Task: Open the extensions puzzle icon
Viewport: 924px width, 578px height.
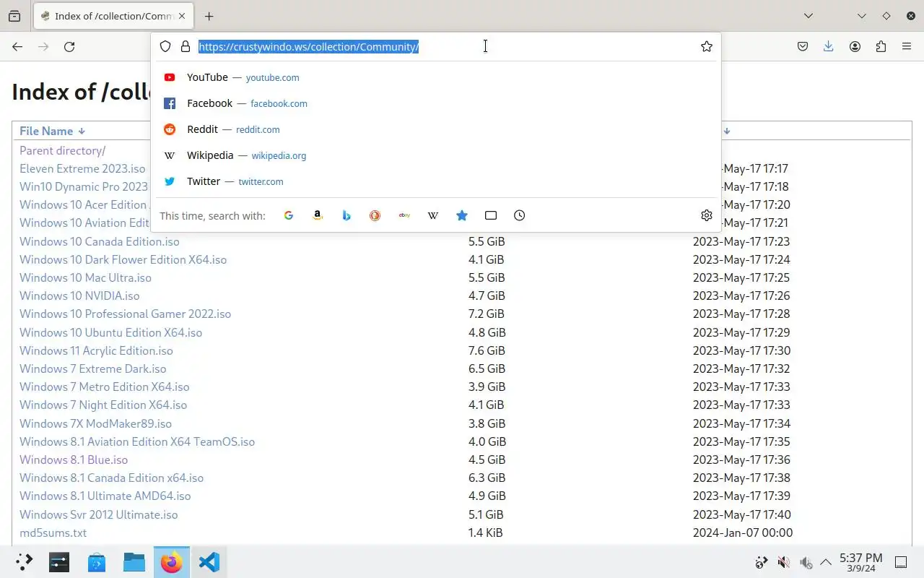Action: (x=881, y=46)
